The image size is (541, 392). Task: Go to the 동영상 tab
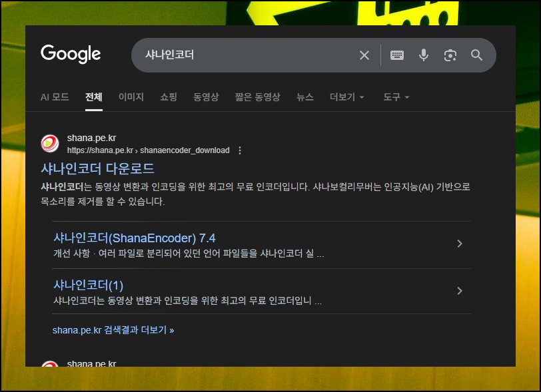click(206, 97)
